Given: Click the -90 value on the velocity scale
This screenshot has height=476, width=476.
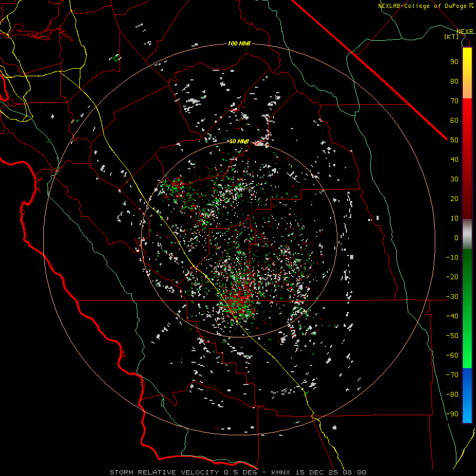Looking at the screenshot, I should pyautogui.click(x=452, y=414).
